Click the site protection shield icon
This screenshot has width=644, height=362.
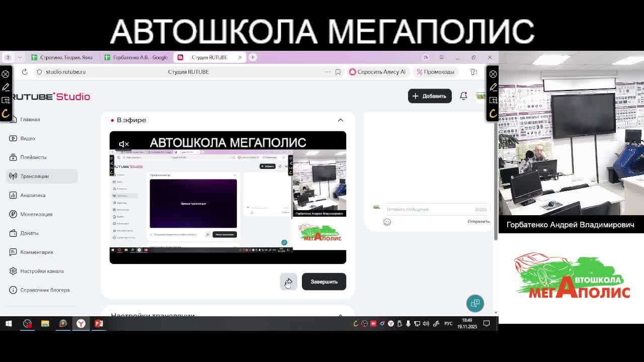[x=39, y=72]
